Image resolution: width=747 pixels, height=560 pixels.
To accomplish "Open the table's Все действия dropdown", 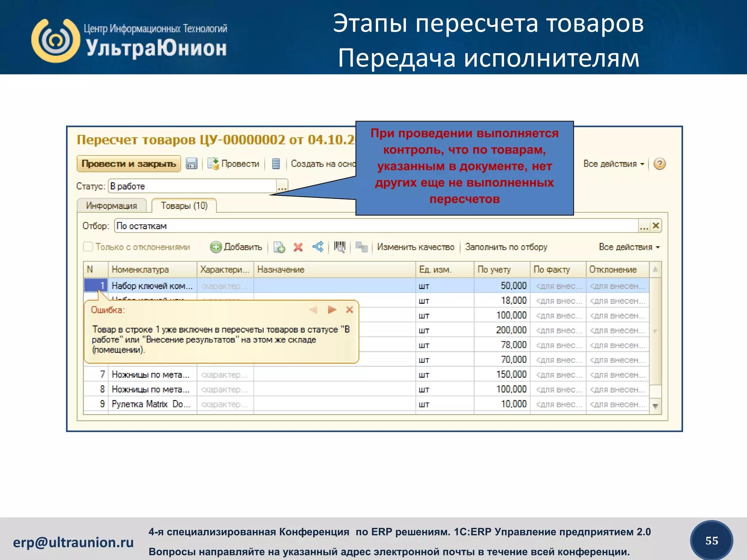I will [629, 247].
